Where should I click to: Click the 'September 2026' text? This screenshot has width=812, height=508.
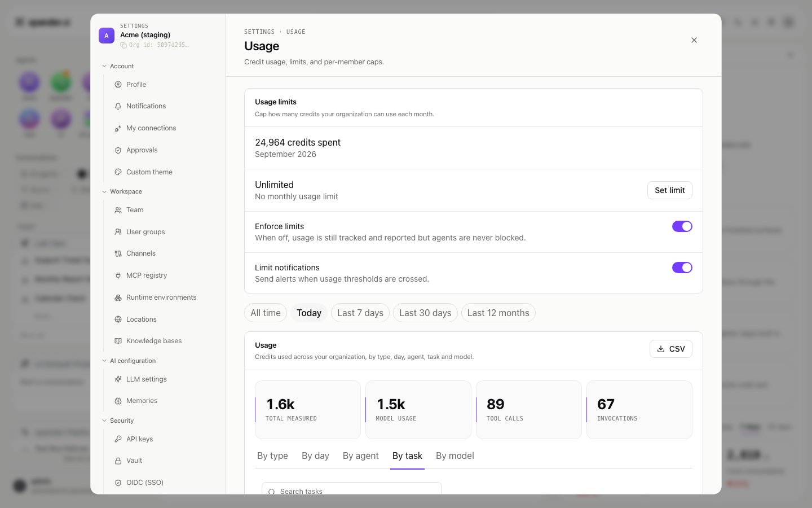[285, 155]
